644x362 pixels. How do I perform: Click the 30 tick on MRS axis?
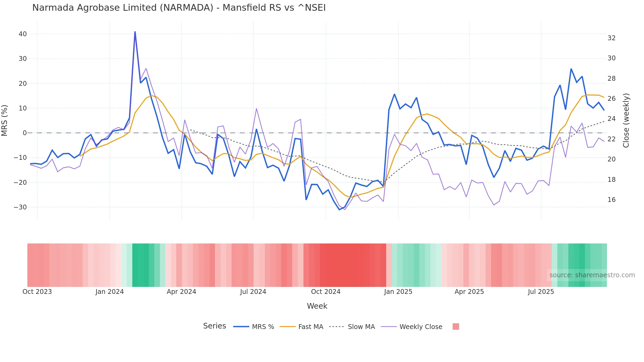tap(23, 59)
